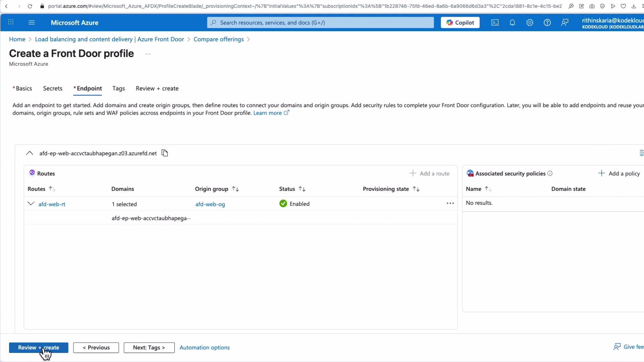Click the browser zoom magnifier icon

click(571, 6)
